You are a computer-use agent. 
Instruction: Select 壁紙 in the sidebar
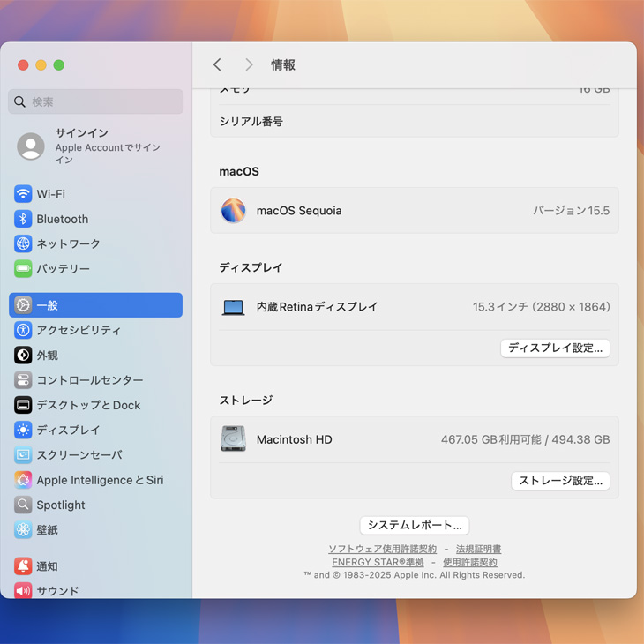pyautogui.click(x=95, y=530)
